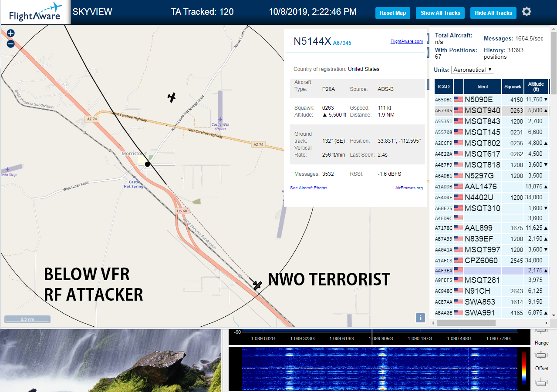This screenshot has width=557, height=392.
Task: Click the Castle Well Airport marker
Action: point(220,120)
